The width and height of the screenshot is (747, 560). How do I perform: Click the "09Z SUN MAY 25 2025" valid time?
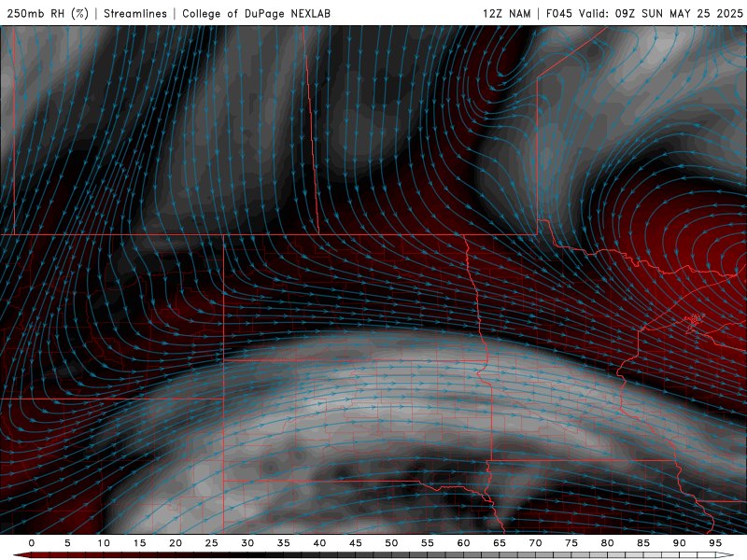[679, 14]
